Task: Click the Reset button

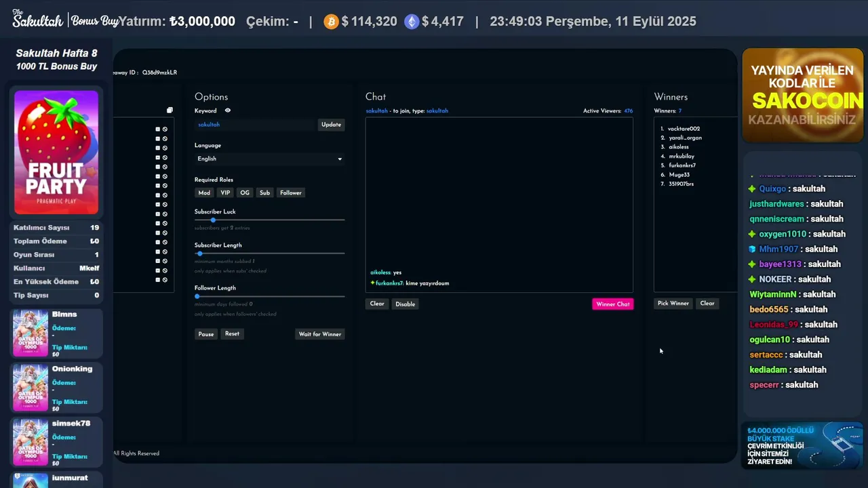Action: click(x=232, y=334)
